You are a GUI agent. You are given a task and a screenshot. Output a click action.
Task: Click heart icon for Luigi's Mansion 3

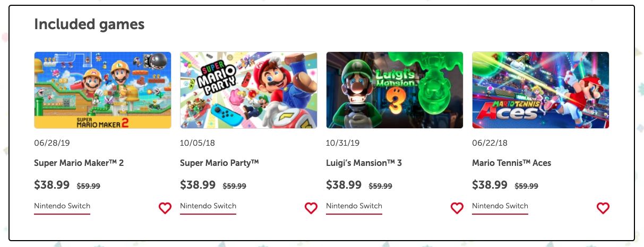[457, 208]
